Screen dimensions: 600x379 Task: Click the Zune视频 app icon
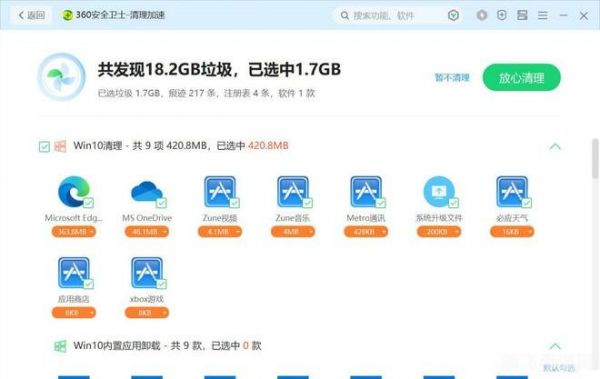[x=220, y=191]
